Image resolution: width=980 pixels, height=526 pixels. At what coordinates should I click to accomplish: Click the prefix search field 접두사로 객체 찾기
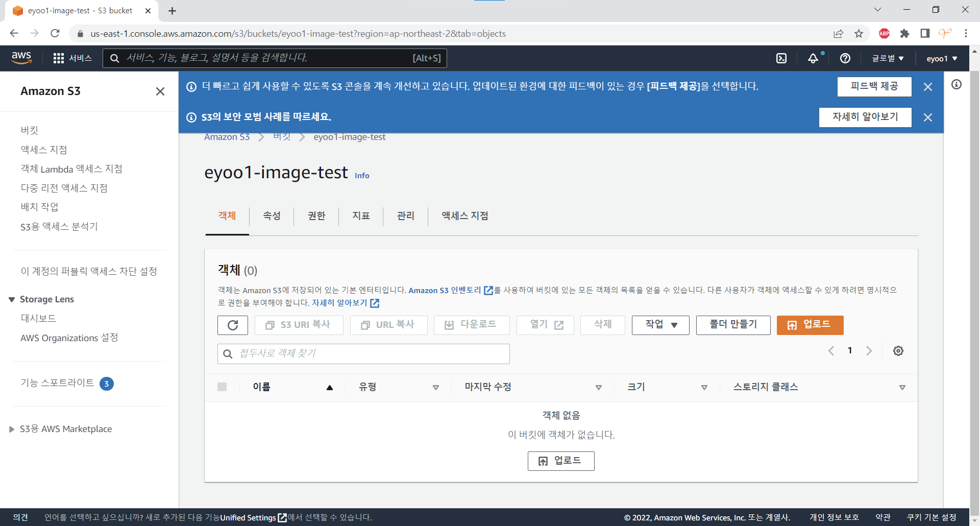point(363,354)
